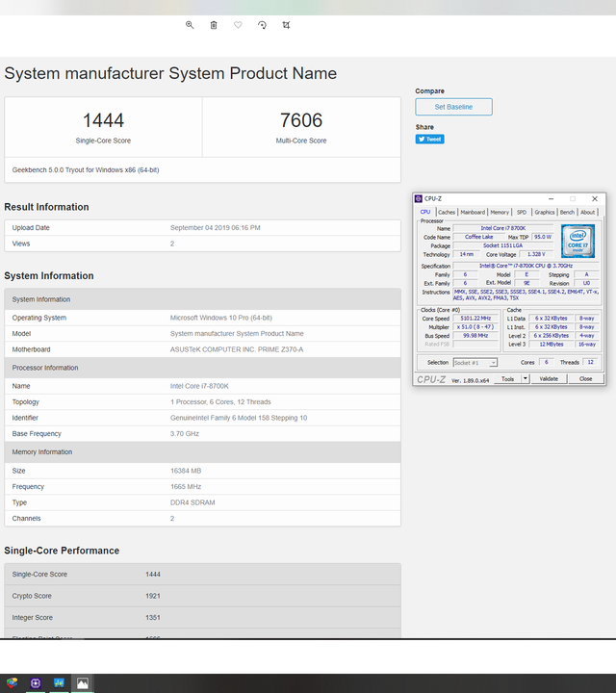Click the 1 Processor, 6 Cores topology value
The height and width of the screenshot is (693, 616).
(220, 401)
